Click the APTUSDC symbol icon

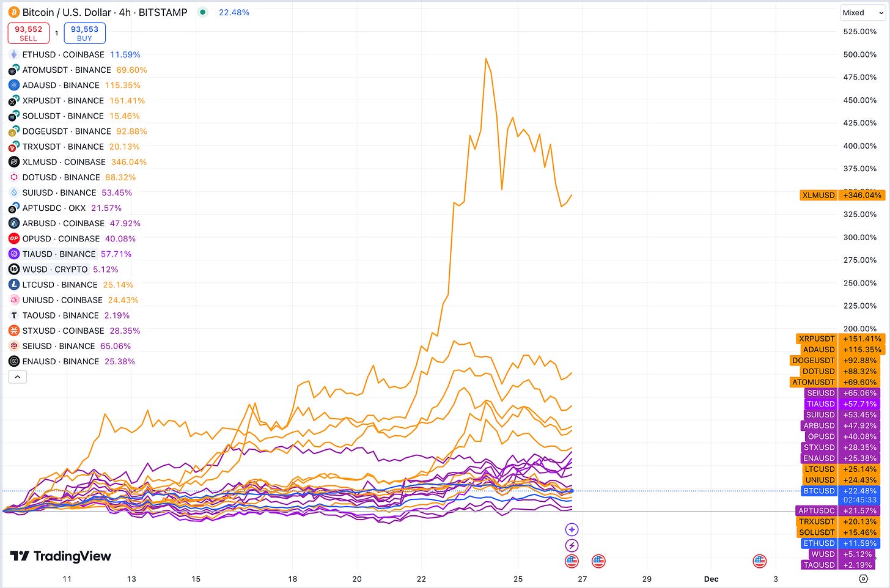(x=14, y=208)
